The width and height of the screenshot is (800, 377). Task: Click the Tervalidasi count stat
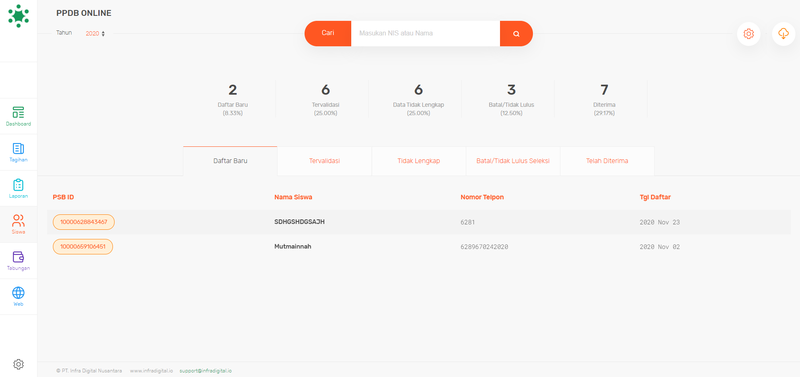point(326,99)
